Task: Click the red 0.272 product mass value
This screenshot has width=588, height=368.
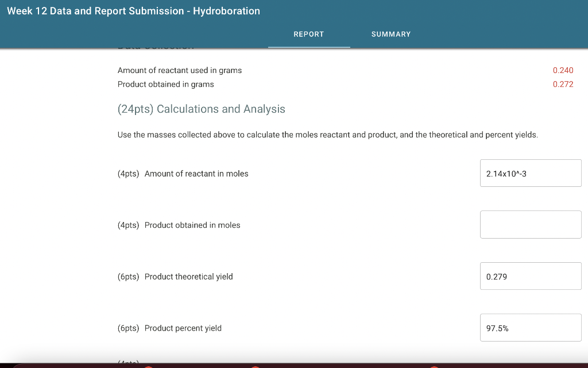Action: tap(563, 84)
